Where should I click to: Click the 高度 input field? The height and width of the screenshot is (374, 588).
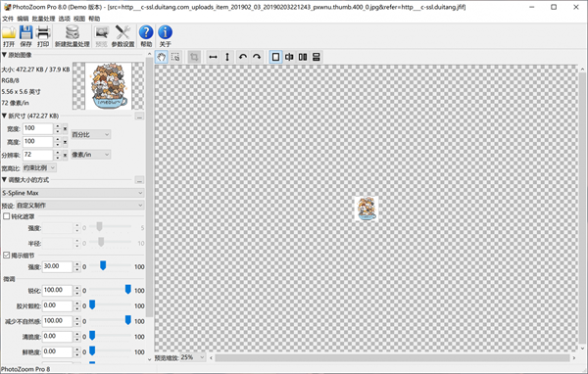[38, 142]
